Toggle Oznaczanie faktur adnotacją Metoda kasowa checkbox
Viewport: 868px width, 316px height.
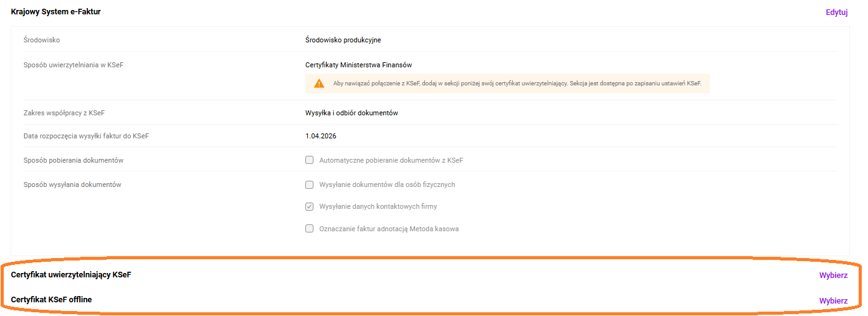click(x=309, y=229)
